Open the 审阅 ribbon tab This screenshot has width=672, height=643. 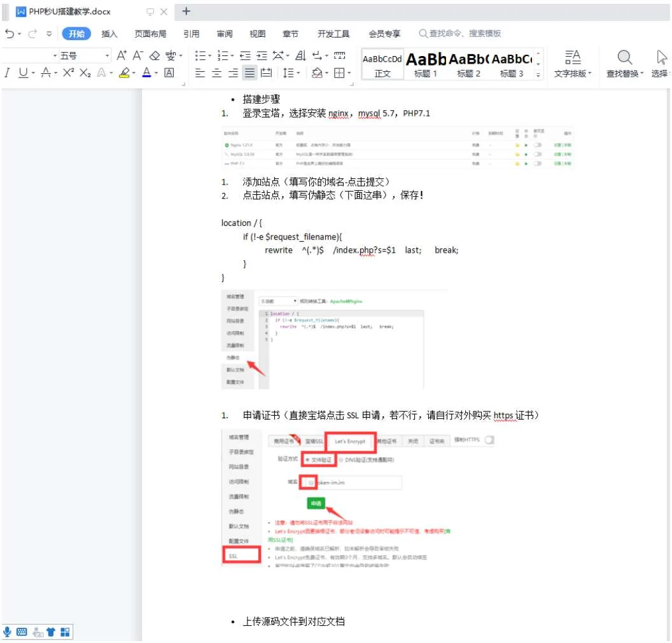224,33
